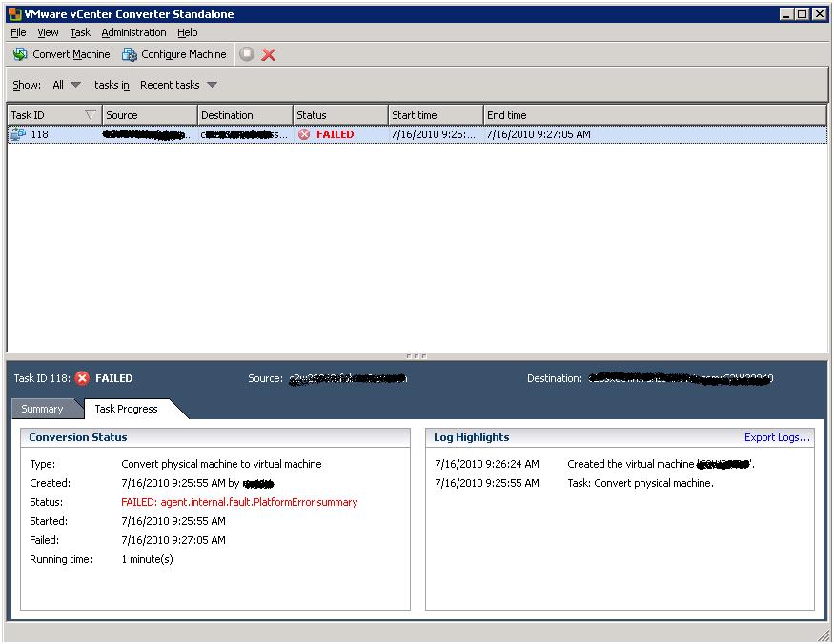This screenshot has height=644, width=834.
Task: Toggle the Task ID column sort arrow
Action: pos(89,113)
